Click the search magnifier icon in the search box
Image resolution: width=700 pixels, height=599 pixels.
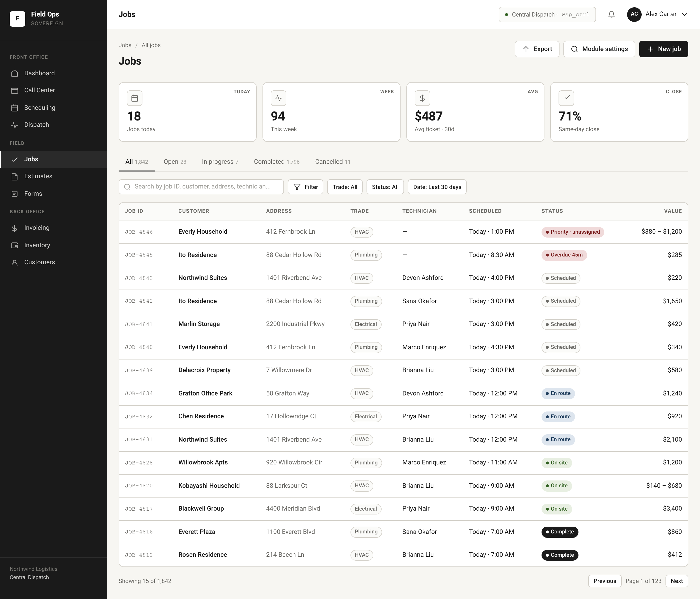(127, 187)
